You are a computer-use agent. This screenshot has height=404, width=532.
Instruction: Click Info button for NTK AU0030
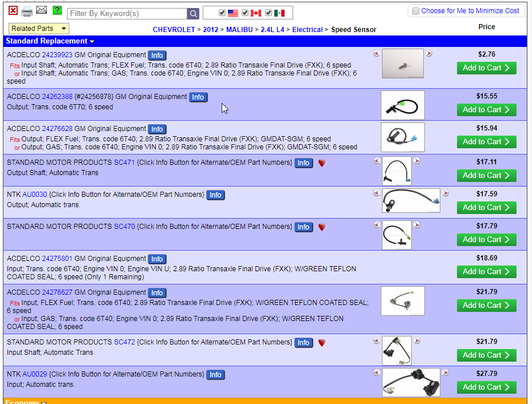click(215, 195)
